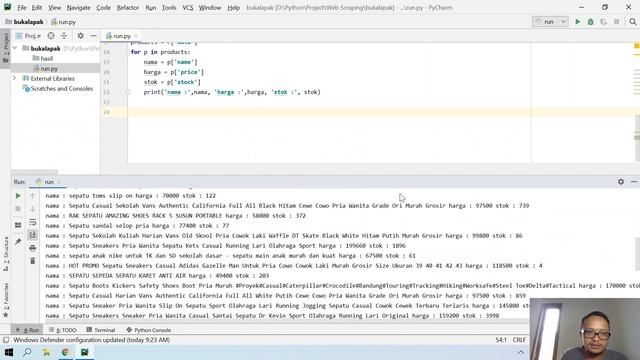Rerun script using Run panel green arrow
The width and height of the screenshot is (640, 360).
(x=18, y=196)
